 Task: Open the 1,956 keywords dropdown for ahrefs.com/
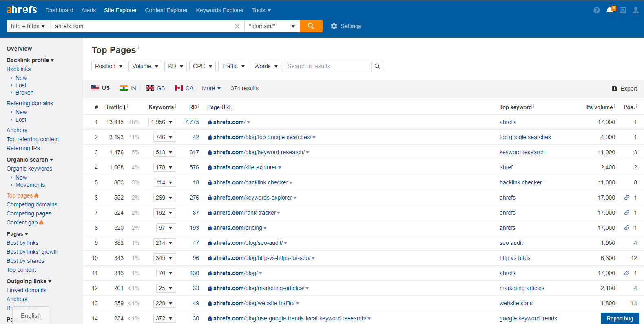pyautogui.click(x=162, y=122)
